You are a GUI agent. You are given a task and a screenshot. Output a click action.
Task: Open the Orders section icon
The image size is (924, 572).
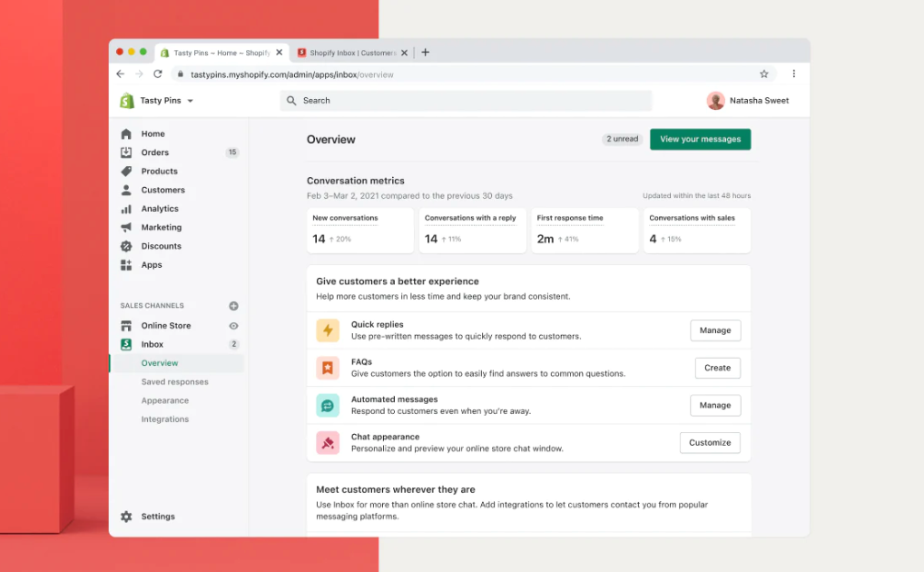click(126, 153)
